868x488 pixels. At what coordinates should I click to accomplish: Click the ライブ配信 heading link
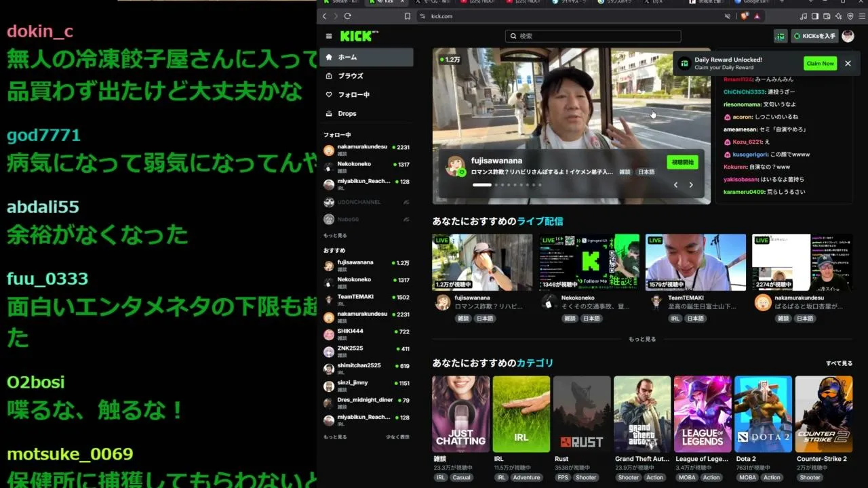click(x=540, y=221)
